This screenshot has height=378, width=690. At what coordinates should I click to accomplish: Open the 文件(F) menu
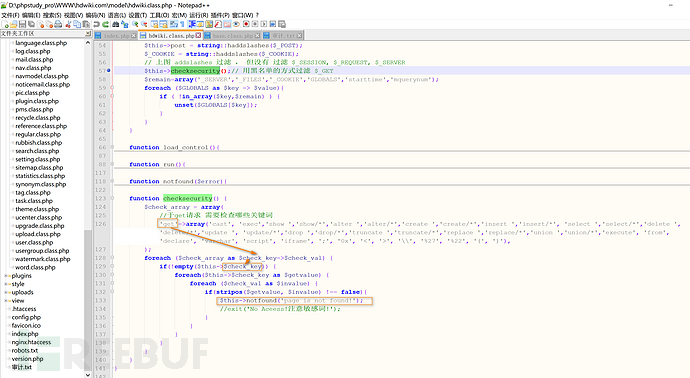click(x=10, y=15)
